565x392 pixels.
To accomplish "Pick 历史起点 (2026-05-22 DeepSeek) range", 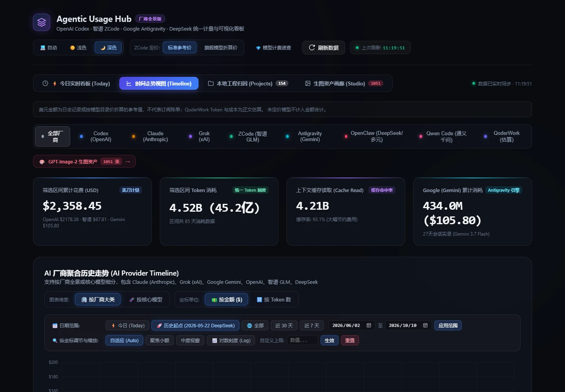I will (x=195, y=325).
